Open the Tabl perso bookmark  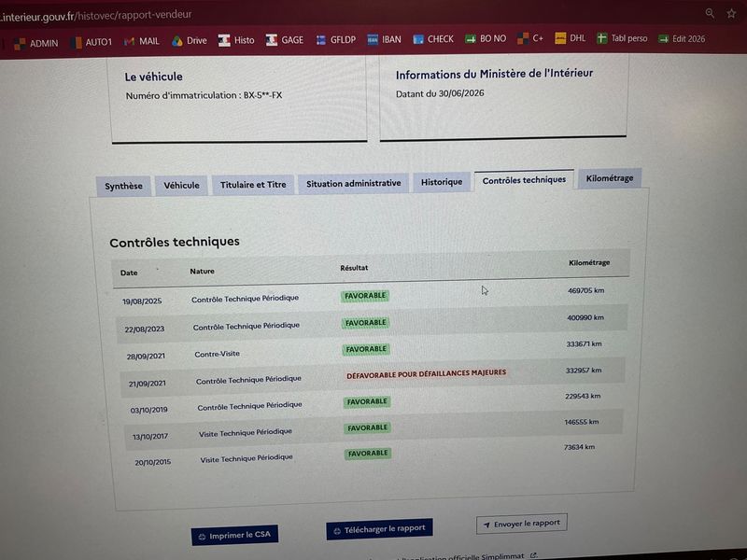click(x=622, y=38)
